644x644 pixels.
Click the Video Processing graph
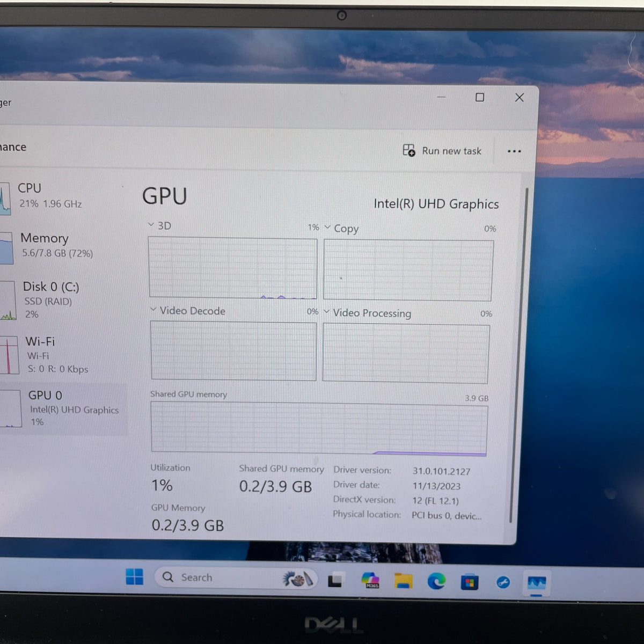406,353
